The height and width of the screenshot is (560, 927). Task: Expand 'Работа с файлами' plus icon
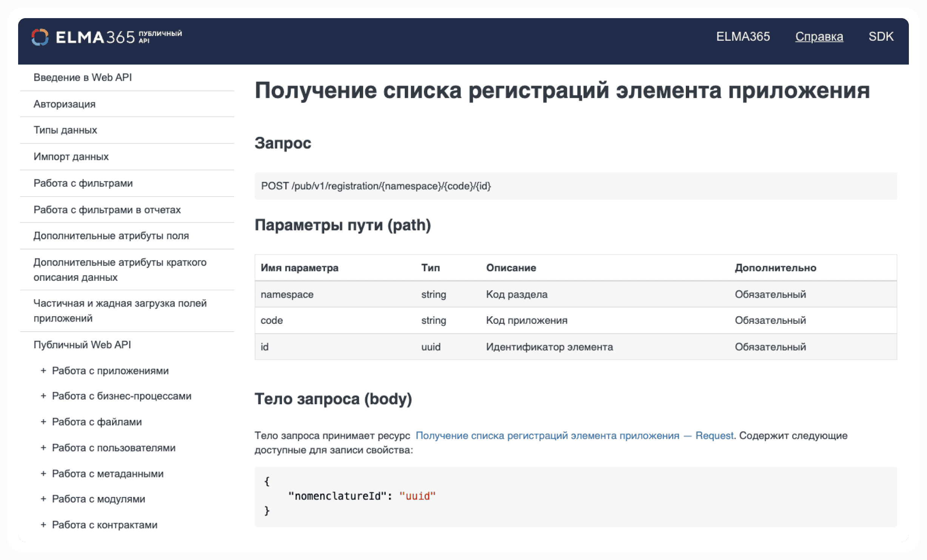click(x=43, y=422)
